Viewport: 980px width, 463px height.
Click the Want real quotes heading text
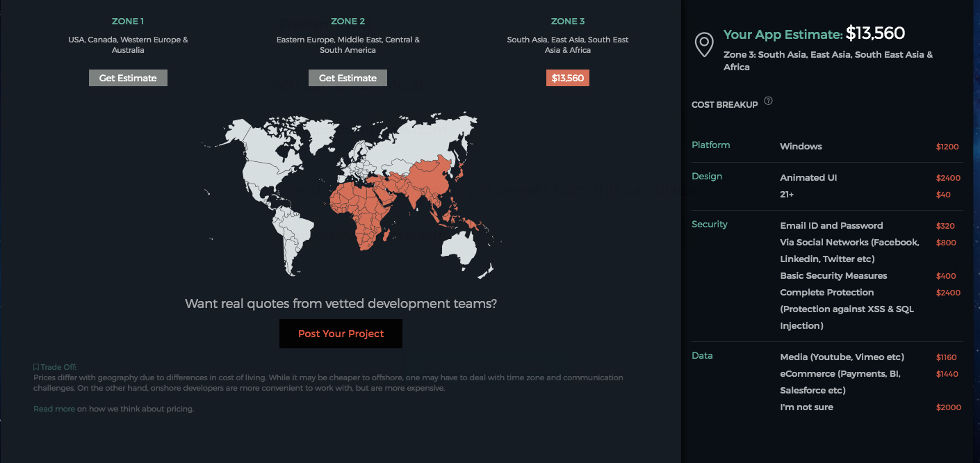(341, 304)
